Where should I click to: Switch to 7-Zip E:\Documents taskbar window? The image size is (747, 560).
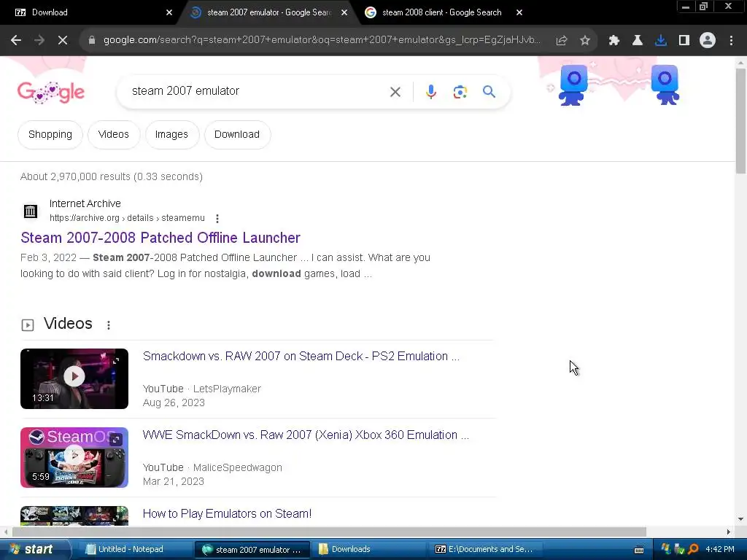click(484, 550)
